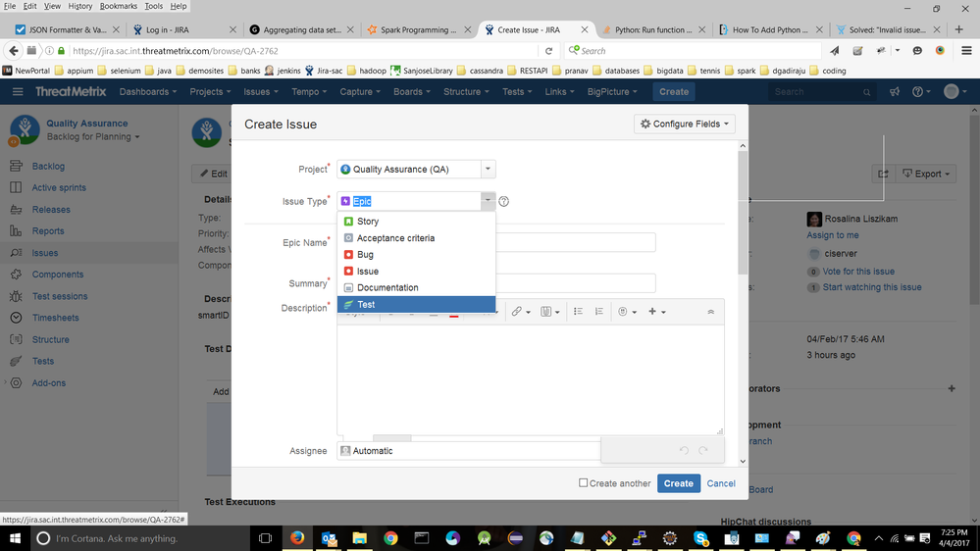Select Documentation issue type
980x551 pixels.
(x=416, y=287)
